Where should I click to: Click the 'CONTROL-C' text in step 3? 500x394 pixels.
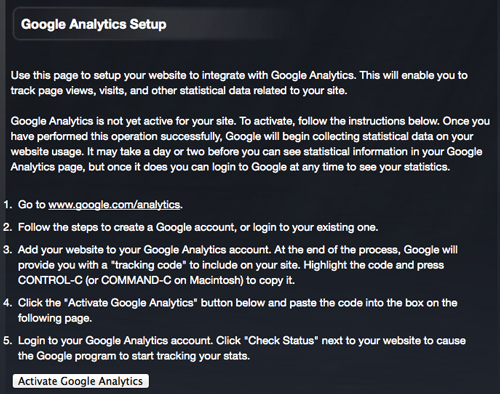pos(50,280)
